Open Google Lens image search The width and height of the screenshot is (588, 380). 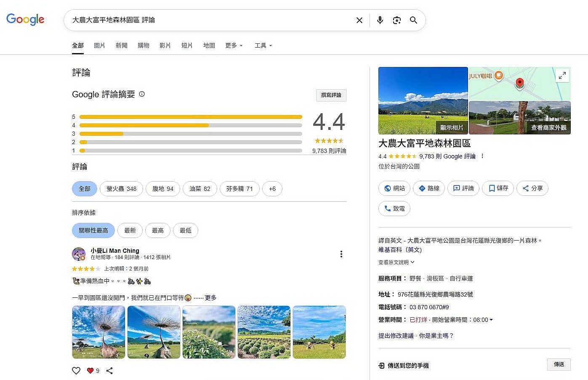pyautogui.click(x=396, y=20)
